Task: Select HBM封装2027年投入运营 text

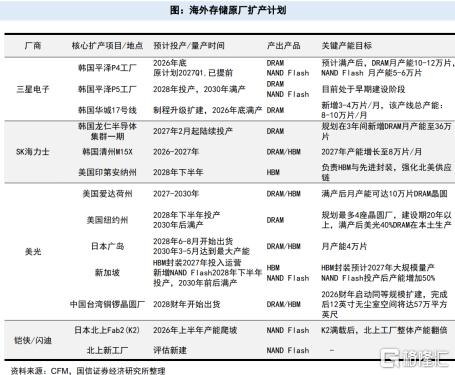Action: tap(197, 263)
